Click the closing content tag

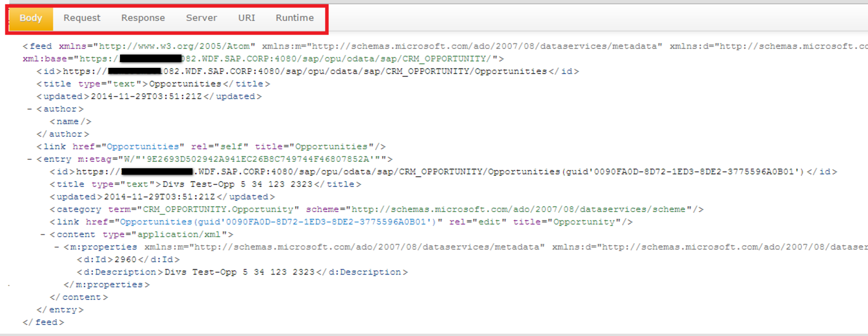(x=79, y=297)
